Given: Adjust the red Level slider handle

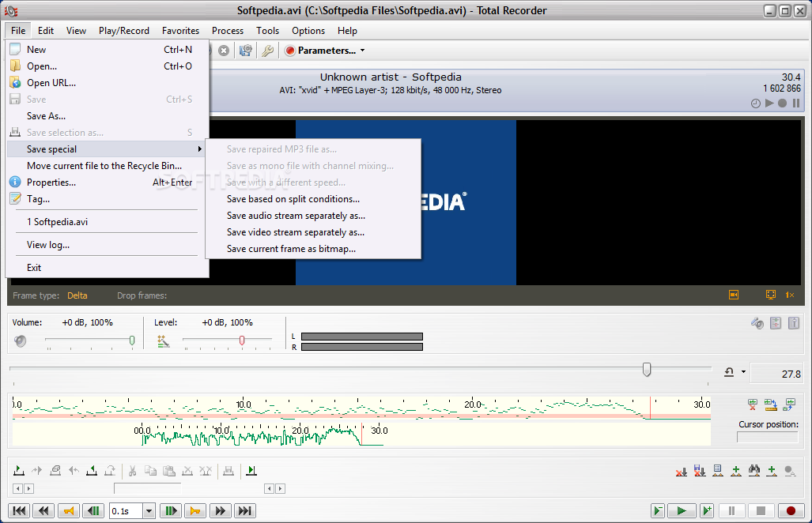Looking at the screenshot, I should (x=242, y=340).
